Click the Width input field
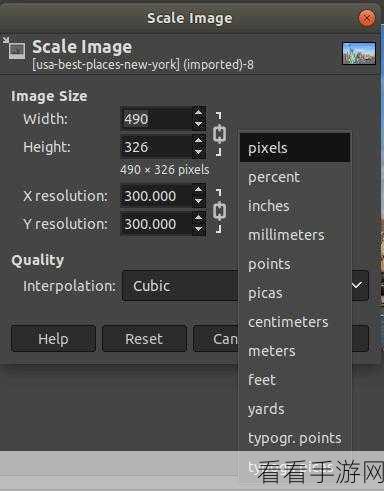Viewport: 384px width, 491px height. [156, 119]
